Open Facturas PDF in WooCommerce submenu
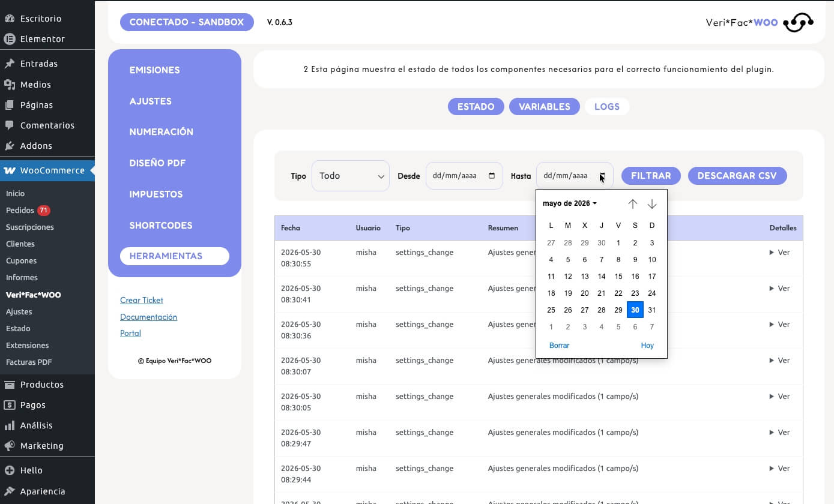 click(29, 362)
